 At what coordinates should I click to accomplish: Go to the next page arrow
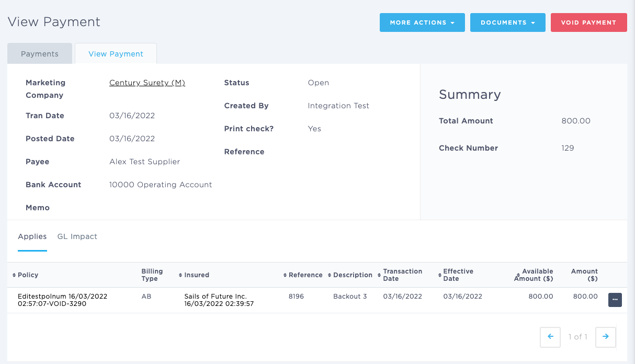click(605, 337)
